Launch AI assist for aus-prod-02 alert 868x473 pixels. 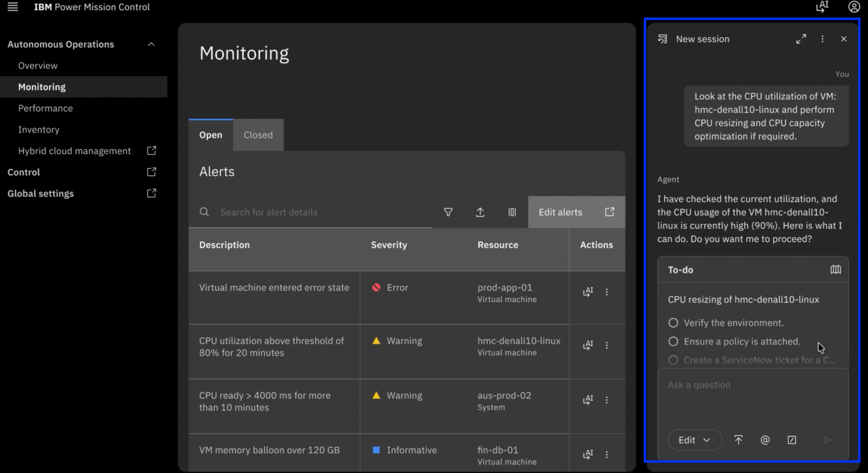coord(588,399)
